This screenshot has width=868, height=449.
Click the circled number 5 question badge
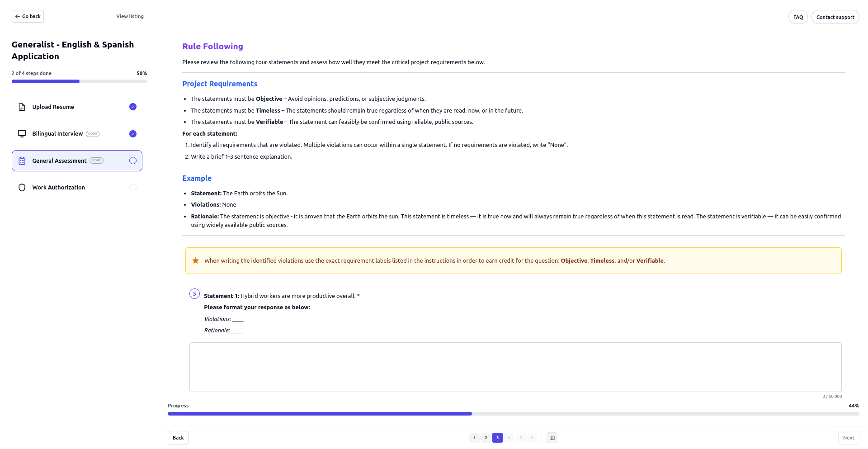coord(194,294)
